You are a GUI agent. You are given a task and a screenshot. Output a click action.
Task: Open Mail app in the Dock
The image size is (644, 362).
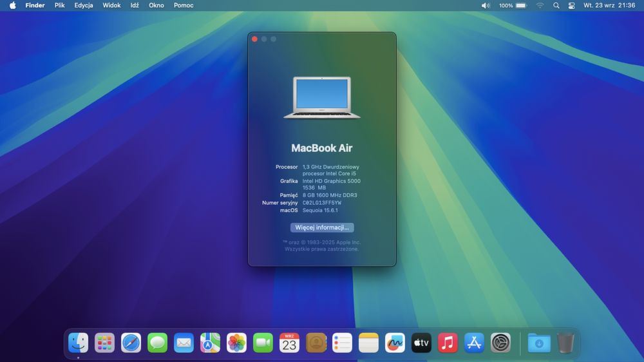click(x=184, y=343)
